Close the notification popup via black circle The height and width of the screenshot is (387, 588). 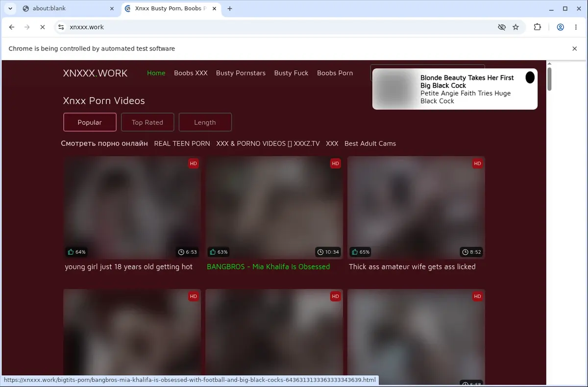pyautogui.click(x=530, y=77)
